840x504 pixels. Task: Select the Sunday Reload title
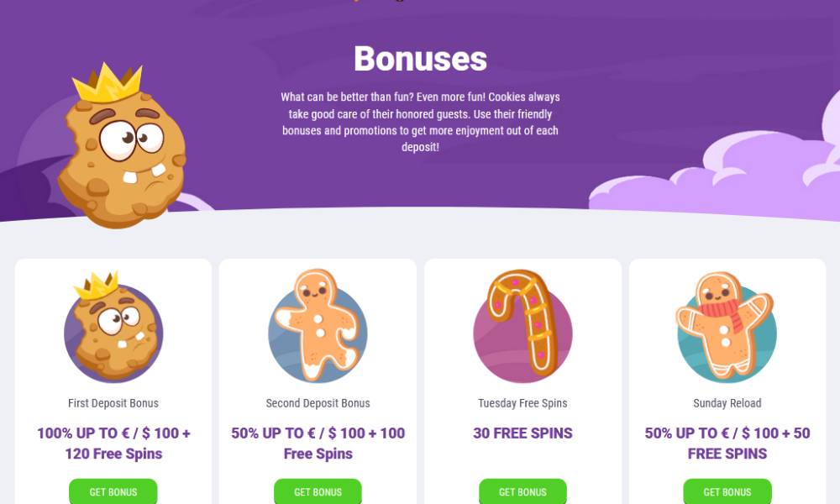[727, 403]
